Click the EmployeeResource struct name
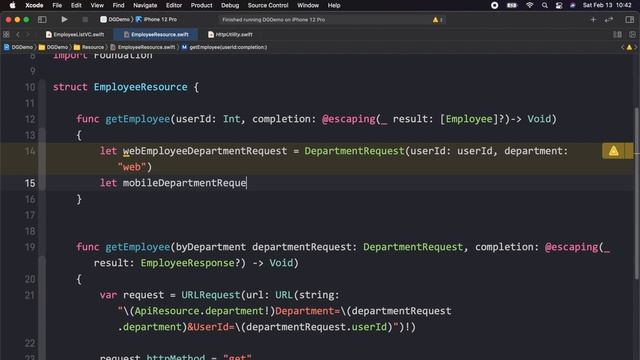640x360 pixels. (140, 87)
